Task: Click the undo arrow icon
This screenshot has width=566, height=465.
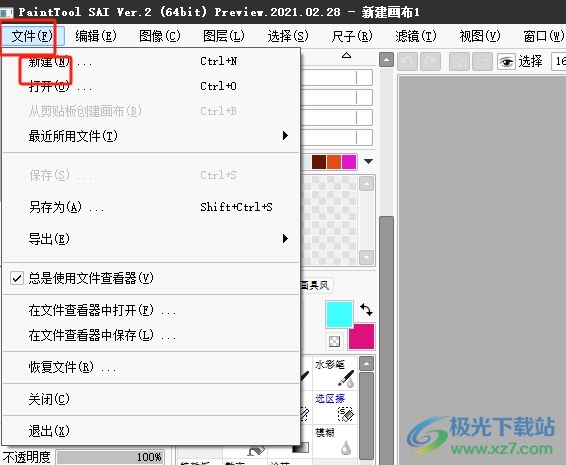Action: (407, 61)
